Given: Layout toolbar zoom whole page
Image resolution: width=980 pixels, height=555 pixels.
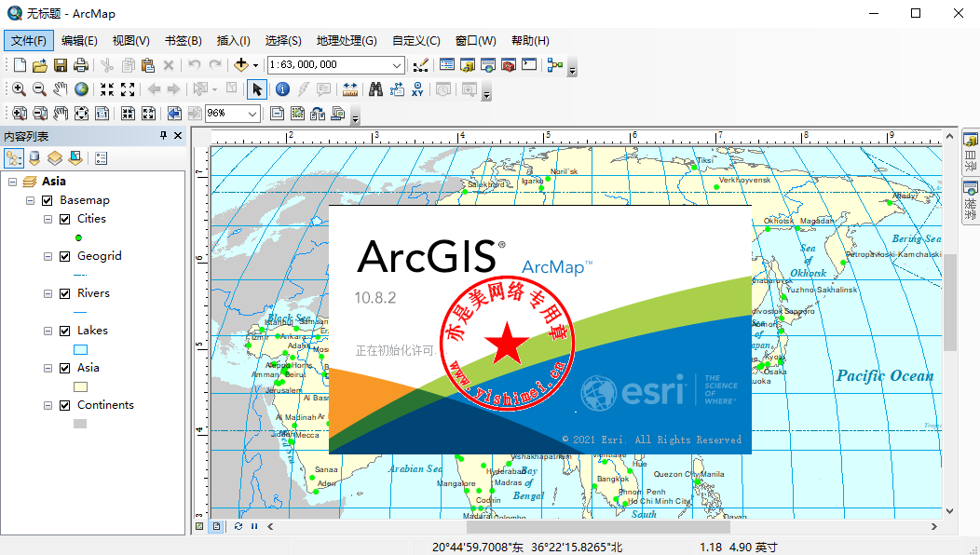Looking at the screenshot, I should 82,113.
